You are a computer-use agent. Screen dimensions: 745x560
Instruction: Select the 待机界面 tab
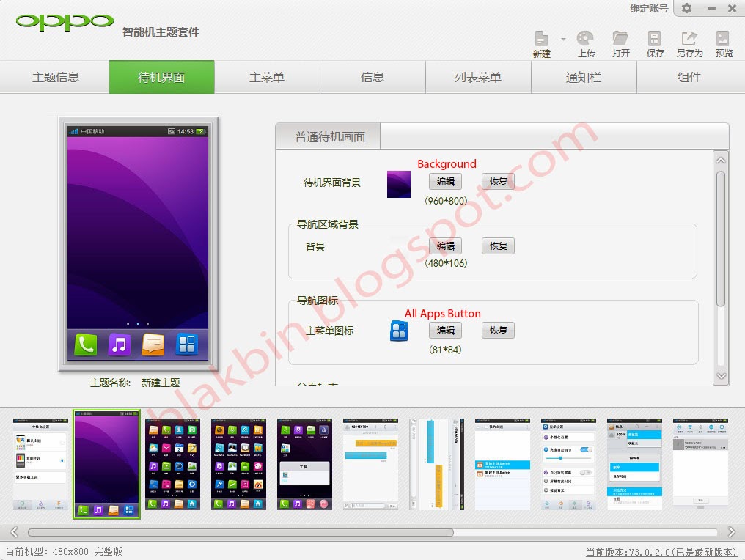coord(161,77)
